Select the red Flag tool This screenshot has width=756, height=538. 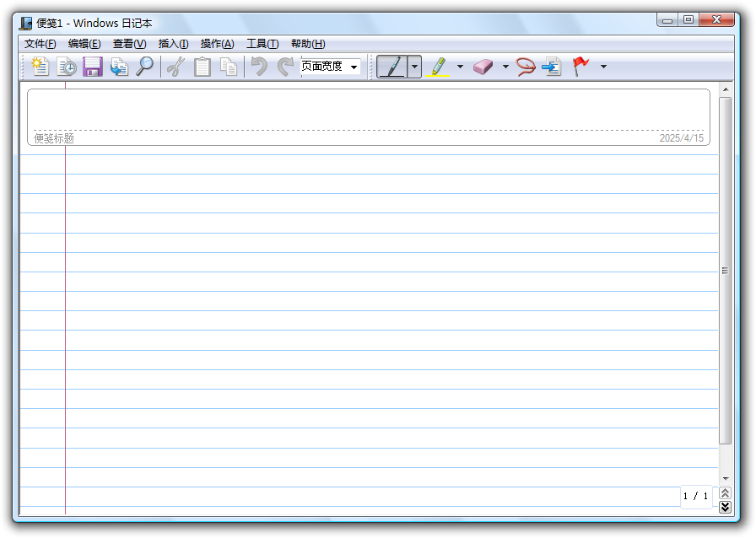[580, 67]
